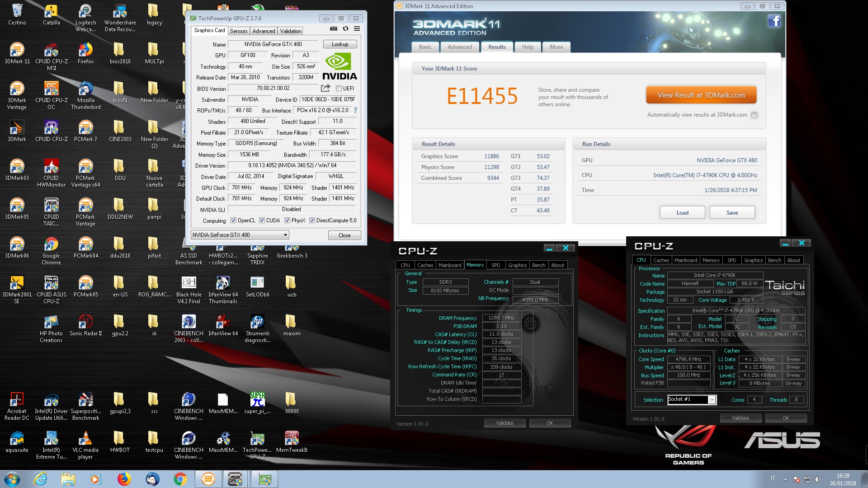868x488 pixels.
Task: Open the Help tab in 3DMark 11
Action: pyautogui.click(x=528, y=47)
